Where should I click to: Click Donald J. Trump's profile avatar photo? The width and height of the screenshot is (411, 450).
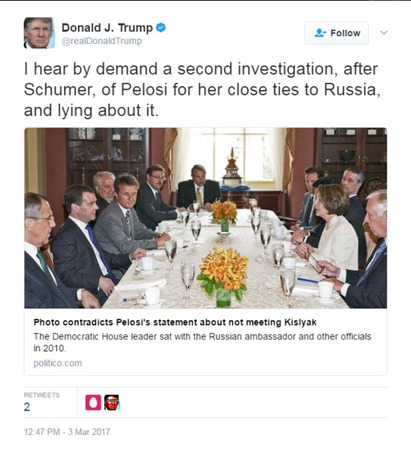pyautogui.click(x=39, y=33)
